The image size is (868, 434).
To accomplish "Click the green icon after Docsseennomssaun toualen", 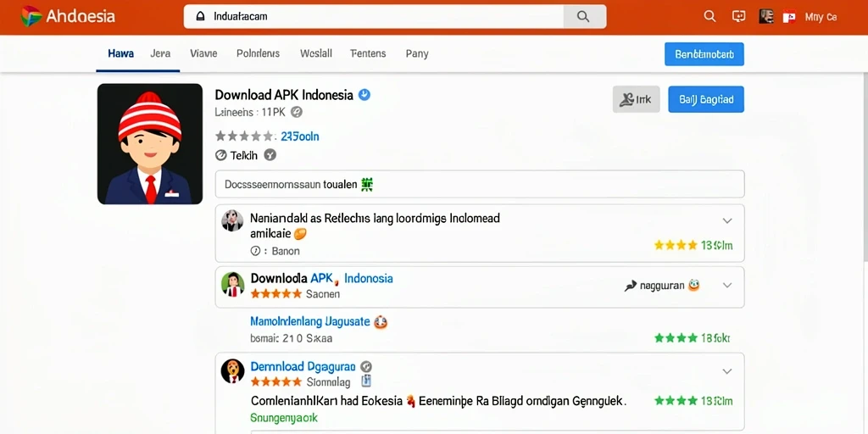I will pos(366,184).
